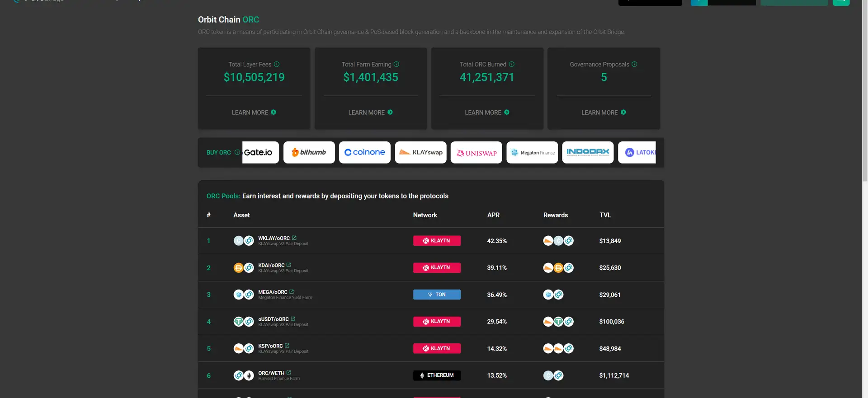868x398 pixels.
Task: Click the TON network badge
Action: coord(437,295)
